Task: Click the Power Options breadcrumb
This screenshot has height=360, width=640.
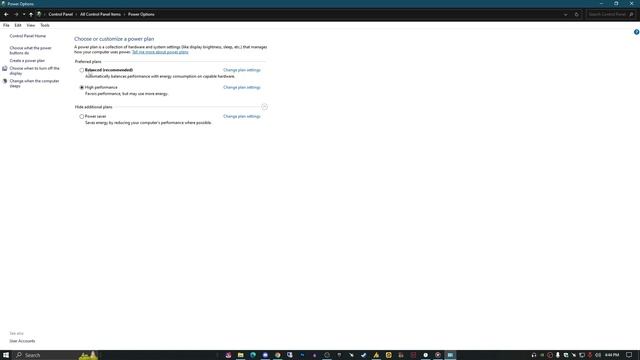Action: click(141, 14)
